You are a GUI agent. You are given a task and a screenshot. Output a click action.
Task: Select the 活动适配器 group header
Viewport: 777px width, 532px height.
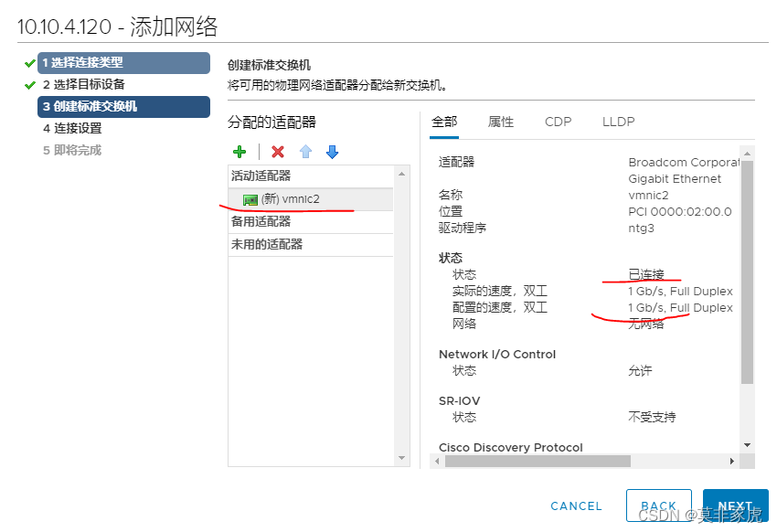point(311,176)
